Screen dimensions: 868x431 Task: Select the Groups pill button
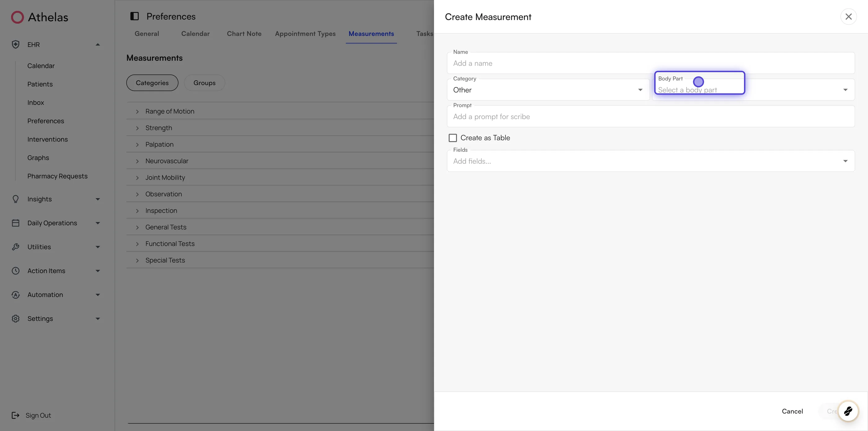(204, 83)
